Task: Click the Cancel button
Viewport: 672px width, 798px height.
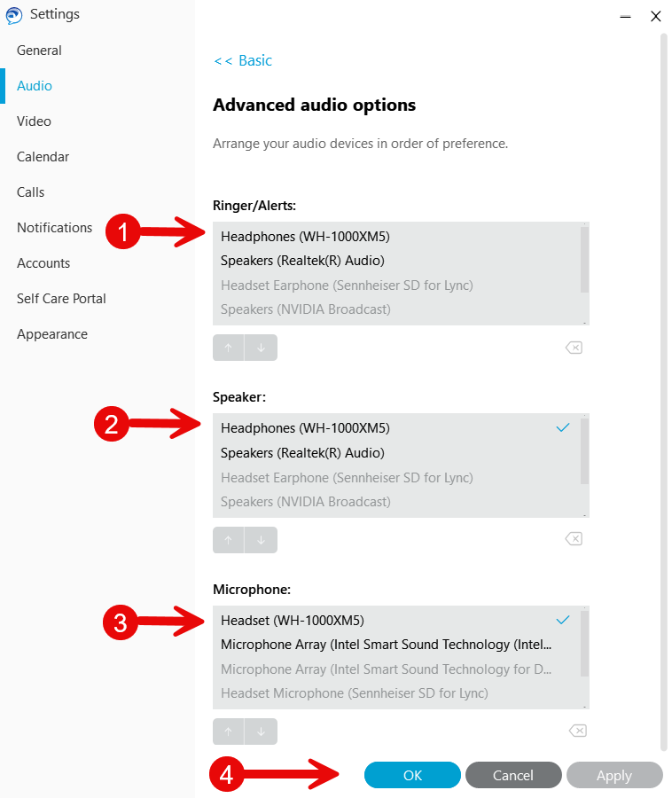Action: [x=513, y=775]
